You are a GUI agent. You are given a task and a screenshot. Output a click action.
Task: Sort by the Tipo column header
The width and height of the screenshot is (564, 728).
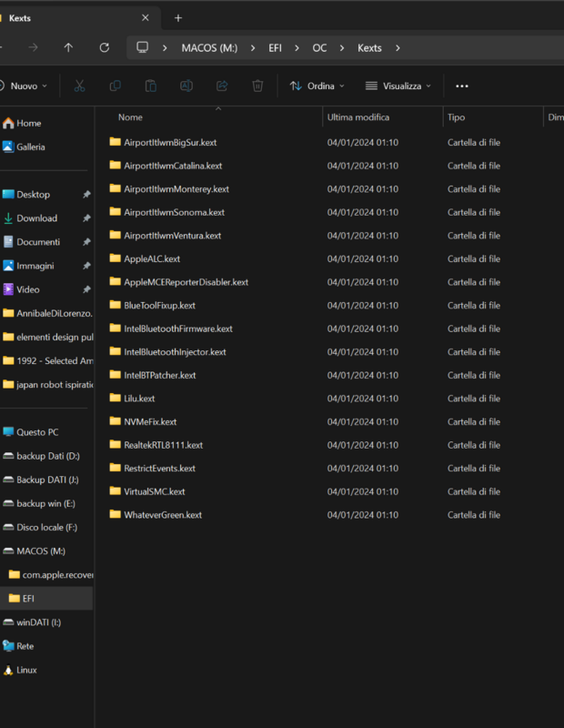tap(456, 117)
